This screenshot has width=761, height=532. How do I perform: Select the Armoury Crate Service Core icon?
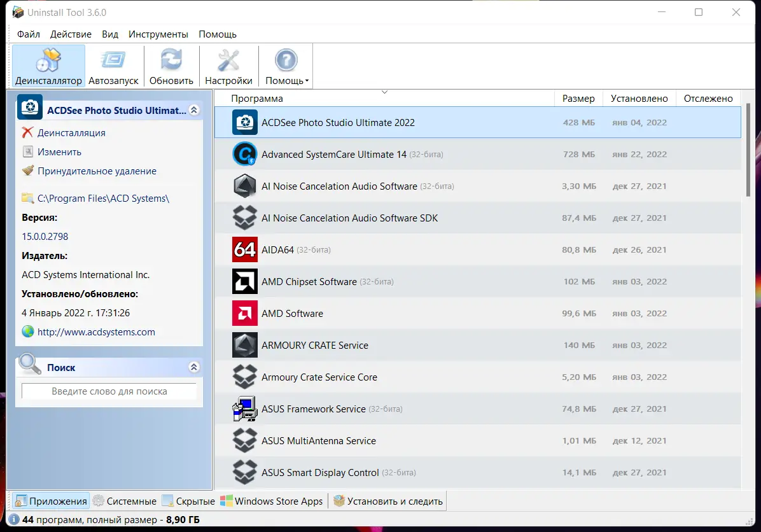(244, 377)
